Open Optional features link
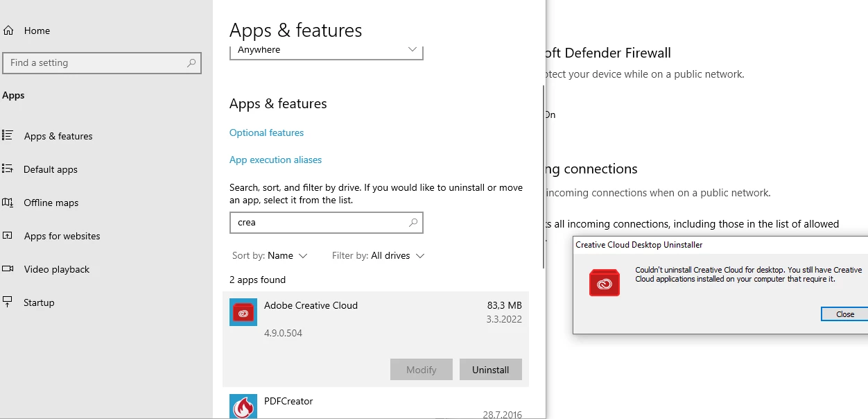 click(267, 132)
